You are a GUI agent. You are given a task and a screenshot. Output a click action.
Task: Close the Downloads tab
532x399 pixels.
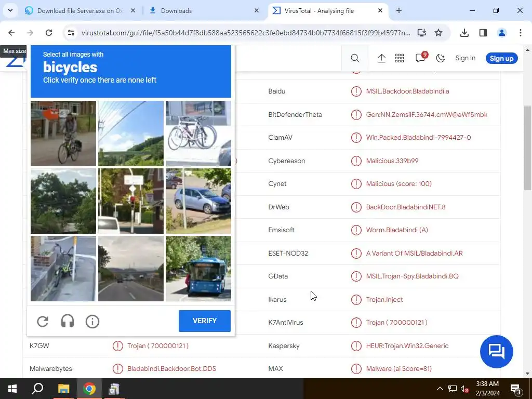click(x=257, y=10)
